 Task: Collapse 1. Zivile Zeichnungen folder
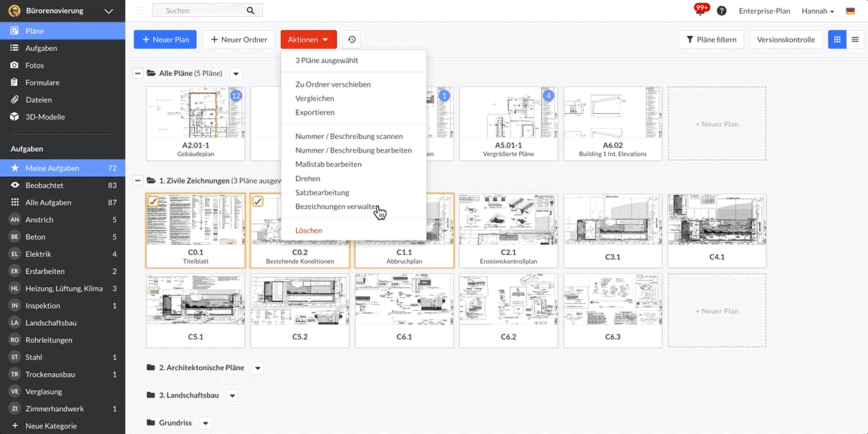[x=138, y=180]
